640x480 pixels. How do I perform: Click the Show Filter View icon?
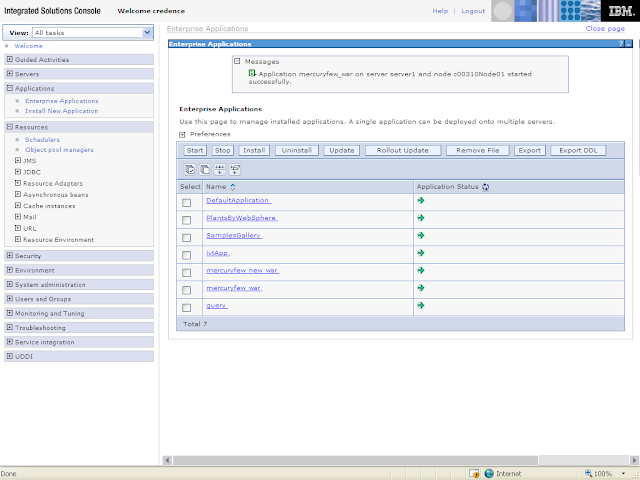220,169
